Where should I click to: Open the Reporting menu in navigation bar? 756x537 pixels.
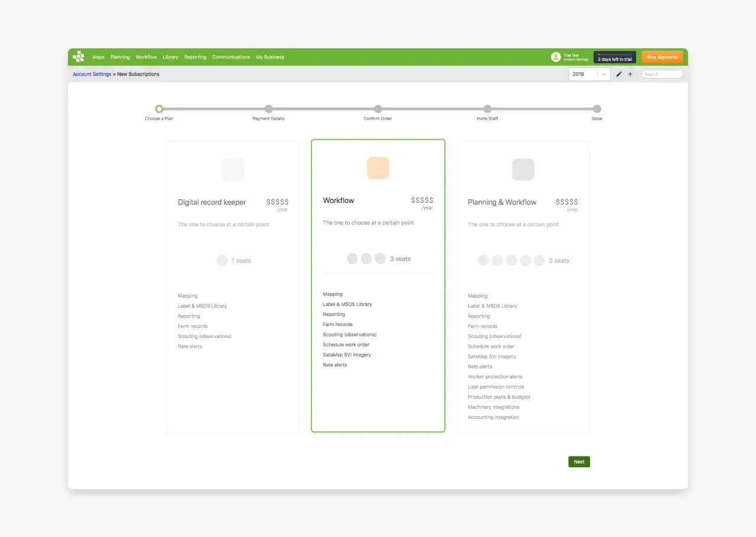195,57
